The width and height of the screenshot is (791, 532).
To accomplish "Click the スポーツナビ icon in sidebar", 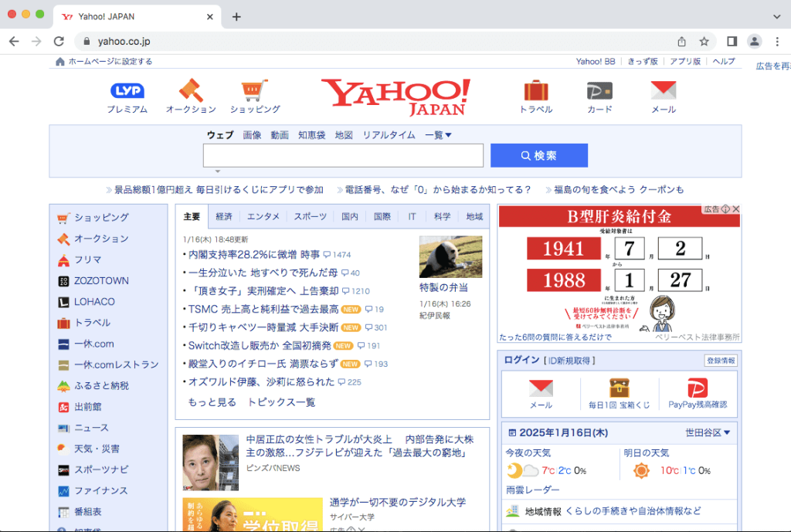I will coord(63,470).
